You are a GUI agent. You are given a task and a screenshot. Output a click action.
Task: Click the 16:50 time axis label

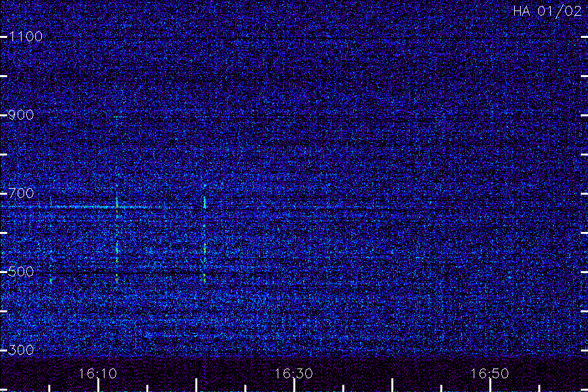pos(490,374)
